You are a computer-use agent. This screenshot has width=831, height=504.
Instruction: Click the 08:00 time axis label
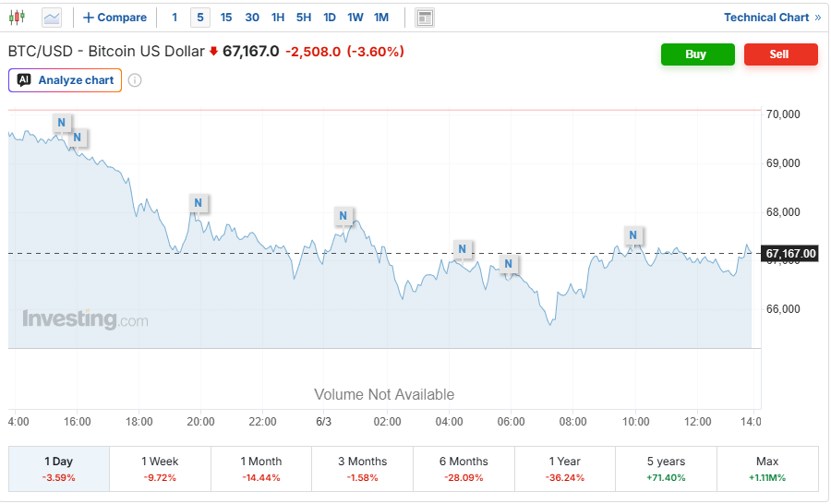572,422
